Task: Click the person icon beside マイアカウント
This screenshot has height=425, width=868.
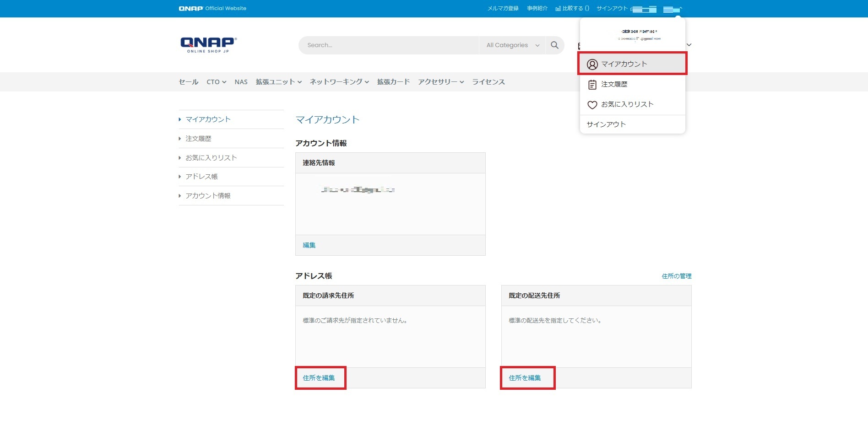Action: 592,64
